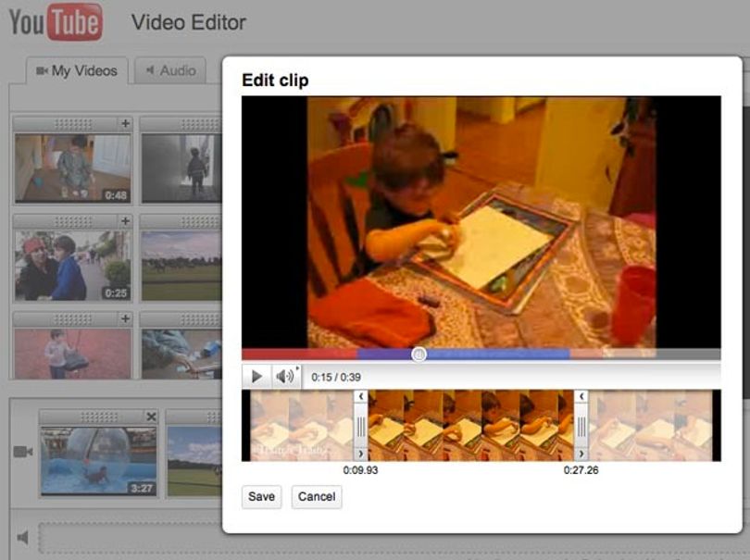Click the audio track speaker icon

[x=22, y=538]
